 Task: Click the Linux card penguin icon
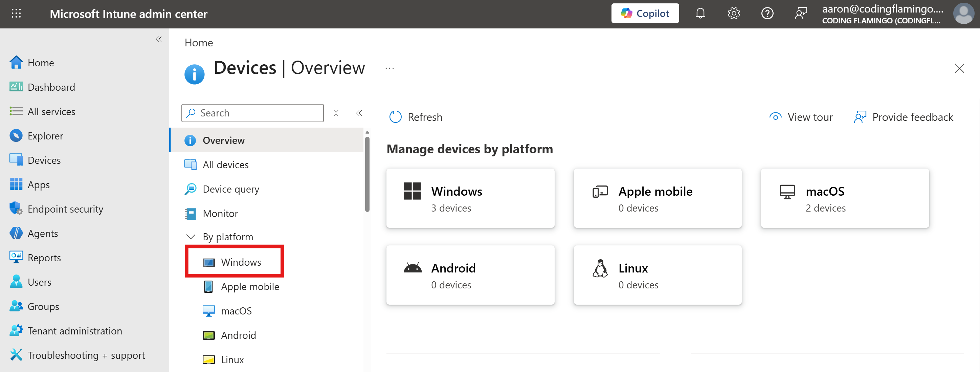pos(600,268)
